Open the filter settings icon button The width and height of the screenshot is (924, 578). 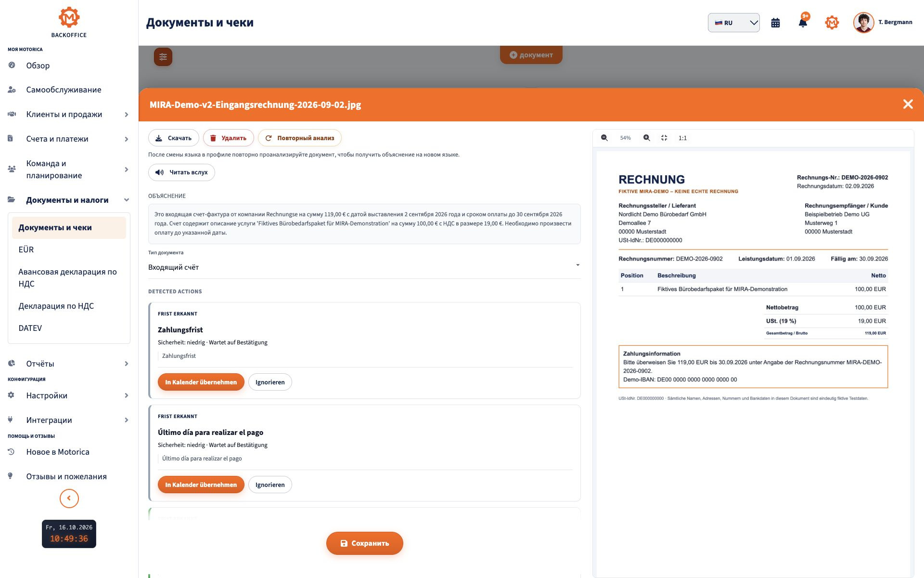[163, 57]
